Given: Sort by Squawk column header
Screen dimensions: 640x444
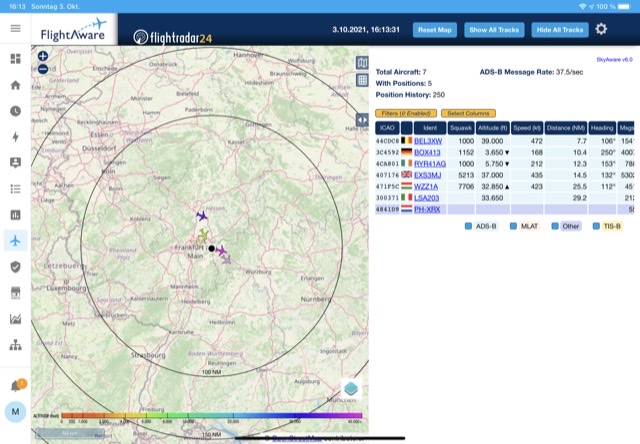Looking at the screenshot, I should tap(461, 128).
